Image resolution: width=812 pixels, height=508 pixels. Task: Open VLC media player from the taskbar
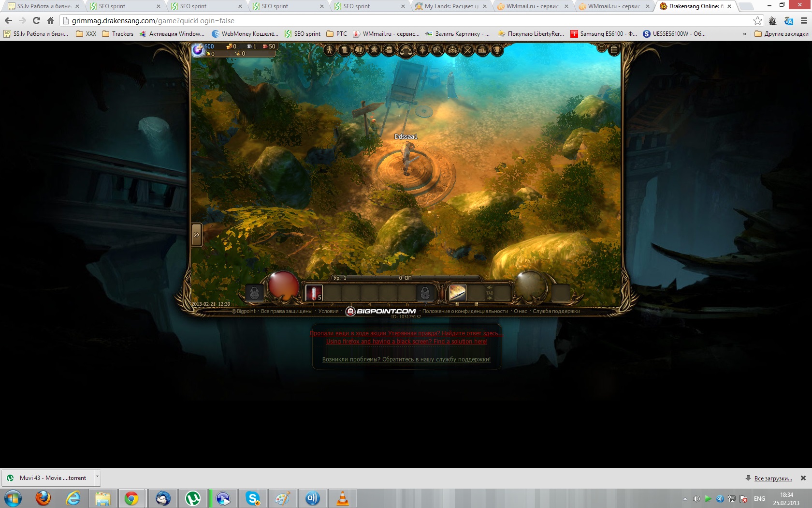[343, 498]
